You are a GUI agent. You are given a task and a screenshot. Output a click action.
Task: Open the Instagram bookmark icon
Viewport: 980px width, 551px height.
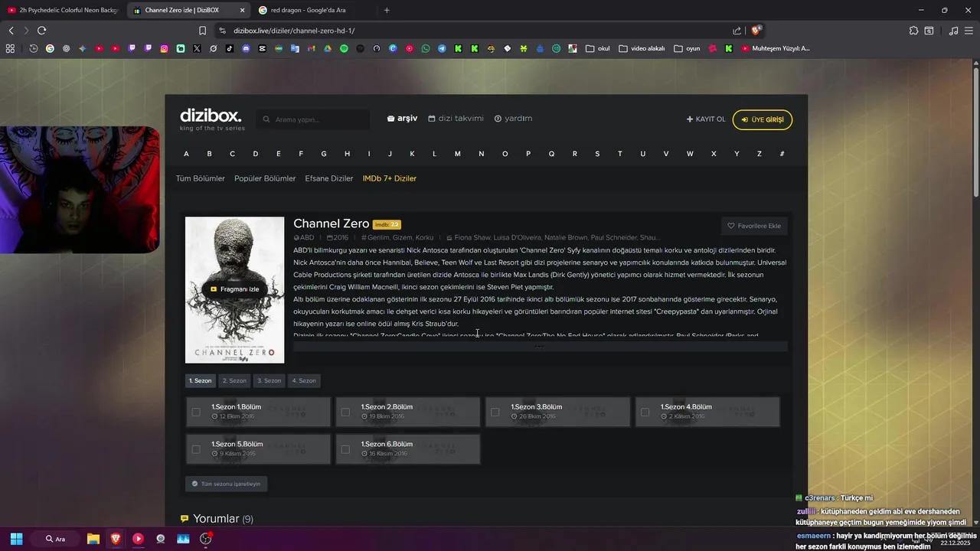pos(164,48)
